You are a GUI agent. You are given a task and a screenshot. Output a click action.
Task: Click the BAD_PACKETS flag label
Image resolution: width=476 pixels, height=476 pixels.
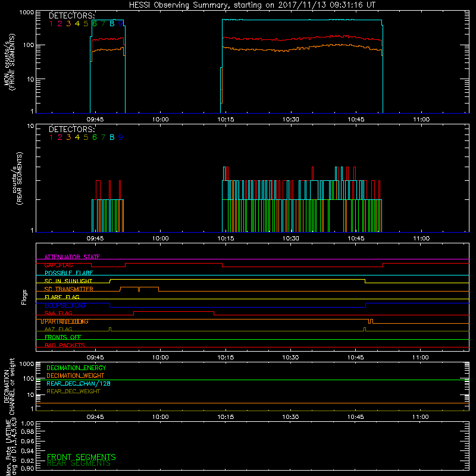(65, 345)
